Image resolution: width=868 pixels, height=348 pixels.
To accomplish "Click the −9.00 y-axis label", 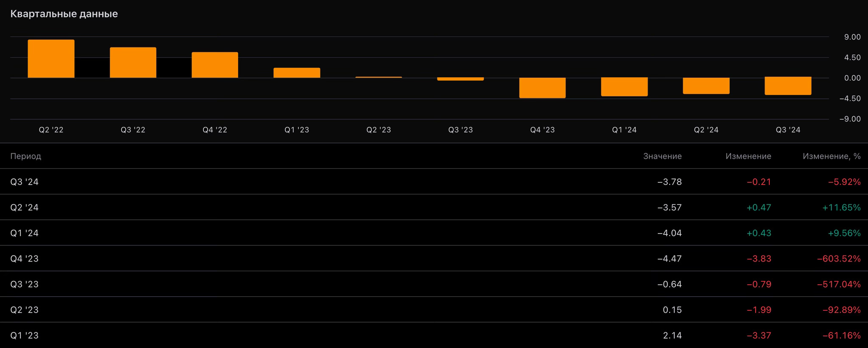I will [x=850, y=119].
